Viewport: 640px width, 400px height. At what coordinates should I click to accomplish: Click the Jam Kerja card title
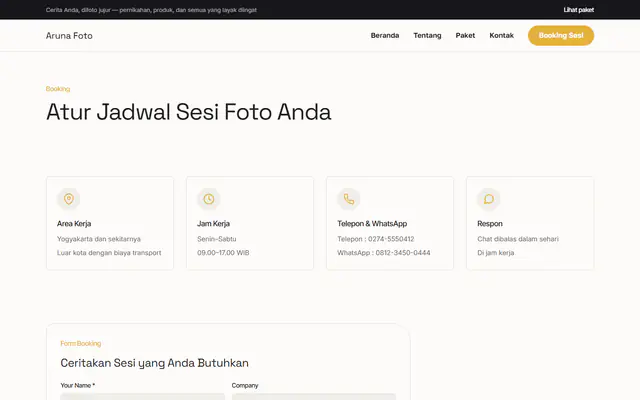[213, 224]
